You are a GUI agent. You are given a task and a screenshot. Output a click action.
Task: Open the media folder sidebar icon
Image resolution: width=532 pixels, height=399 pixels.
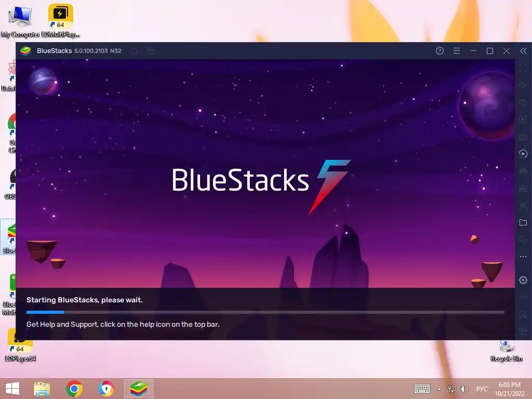[523, 222]
